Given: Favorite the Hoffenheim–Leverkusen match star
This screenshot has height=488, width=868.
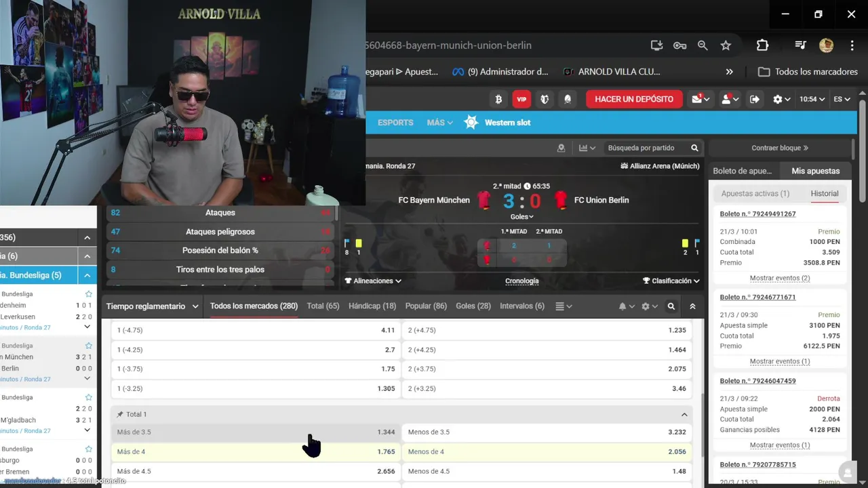Looking at the screenshot, I should pos(88,294).
